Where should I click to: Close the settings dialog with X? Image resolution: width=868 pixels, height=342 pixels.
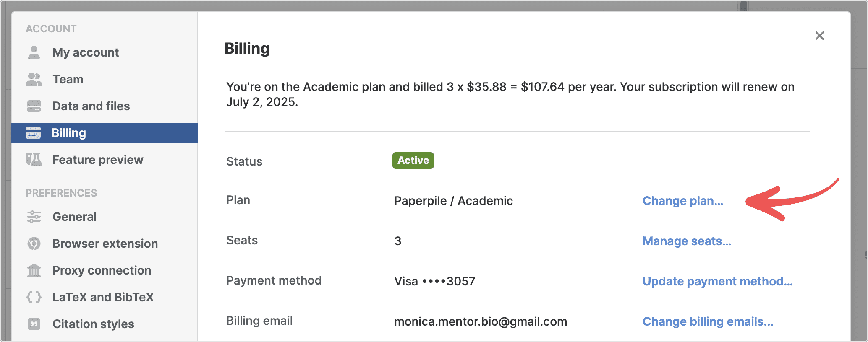tap(820, 36)
